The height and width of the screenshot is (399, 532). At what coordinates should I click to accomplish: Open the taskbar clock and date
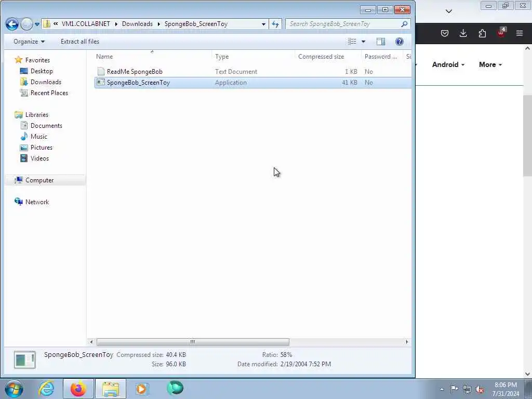(x=506, y=389)
